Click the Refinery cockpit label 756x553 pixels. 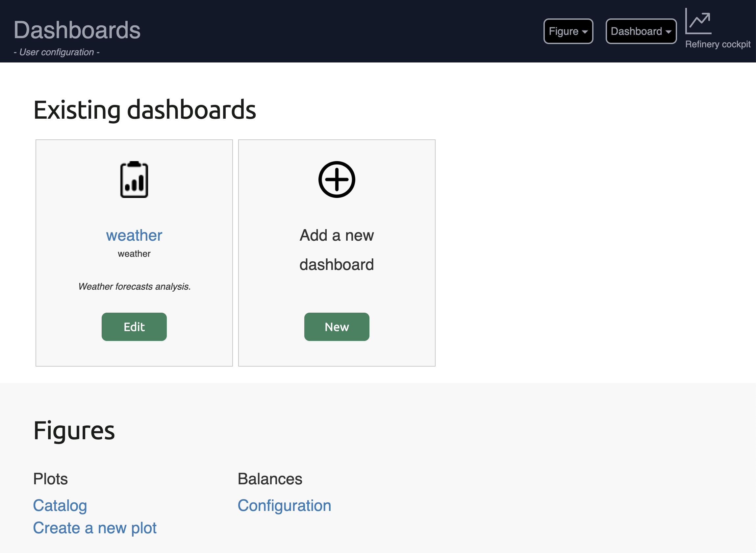(718, 44)
